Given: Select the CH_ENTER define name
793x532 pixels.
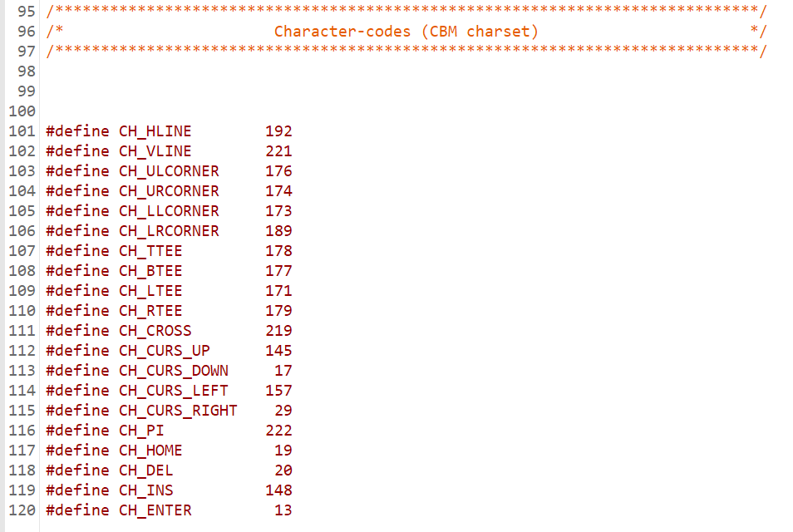Looking at the screenshot, I should coord(155,510).
